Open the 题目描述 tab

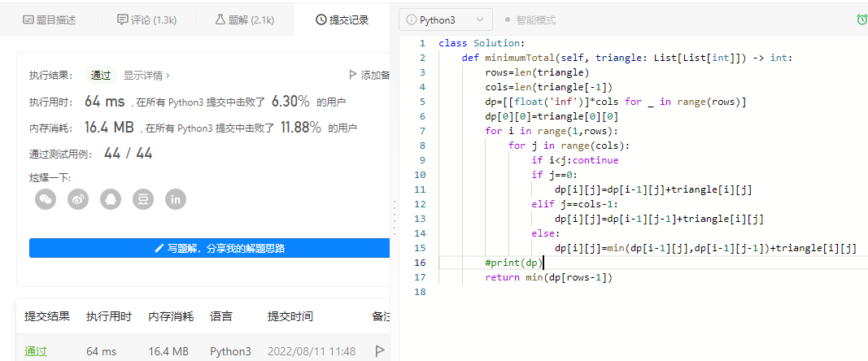coord(49,20)
